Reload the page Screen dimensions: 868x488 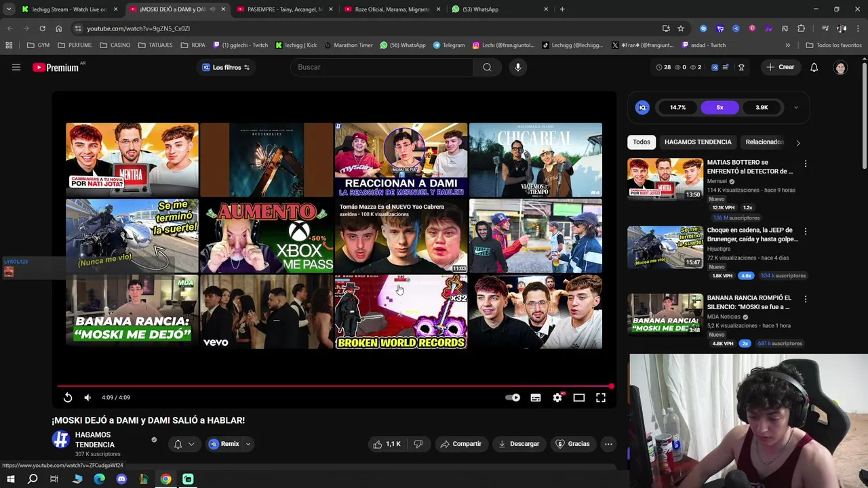42,28
